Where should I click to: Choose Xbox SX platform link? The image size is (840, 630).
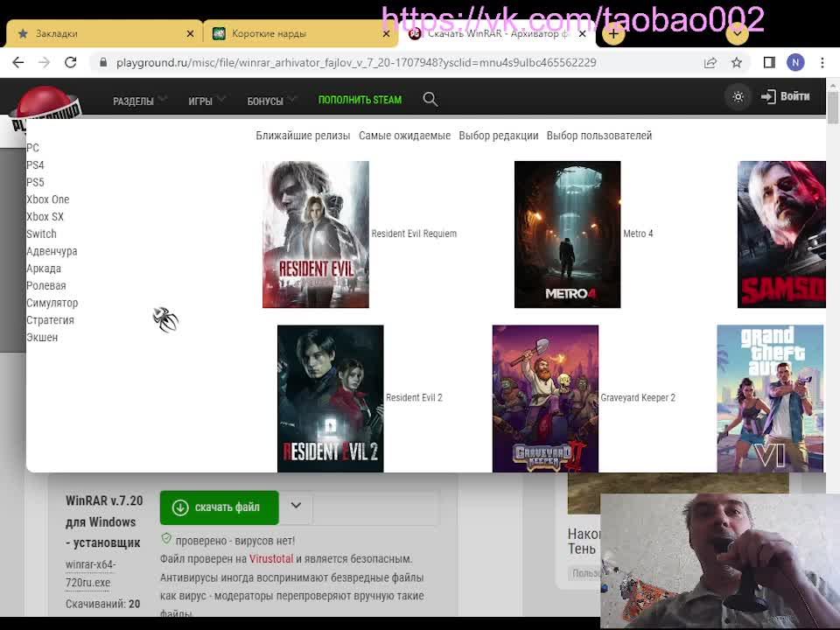point(45,216)
